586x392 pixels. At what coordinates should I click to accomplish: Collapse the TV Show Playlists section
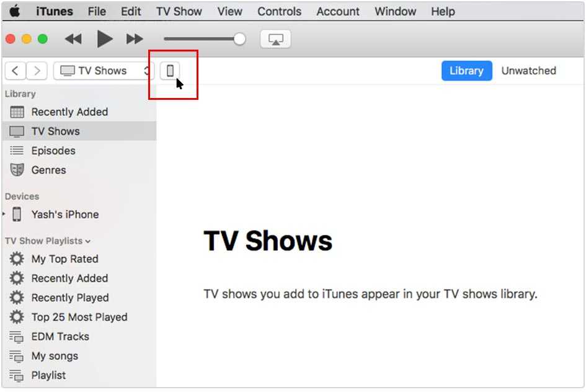pos(87,241)
